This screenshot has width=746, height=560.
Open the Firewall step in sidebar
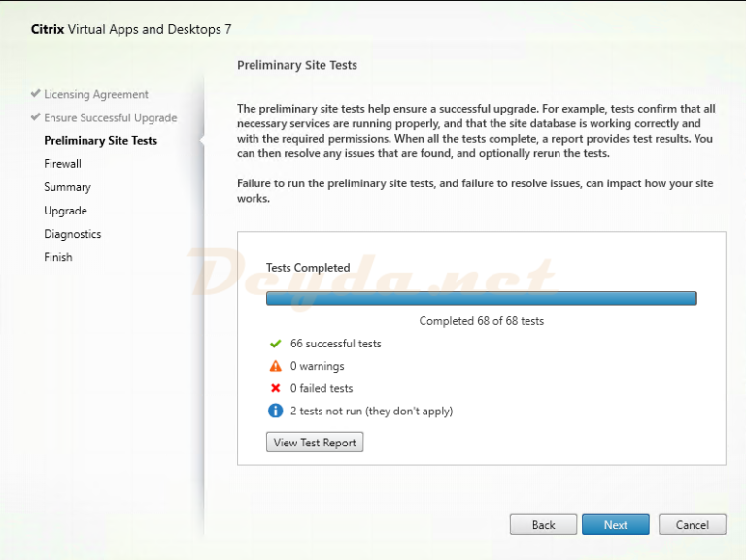62,164
